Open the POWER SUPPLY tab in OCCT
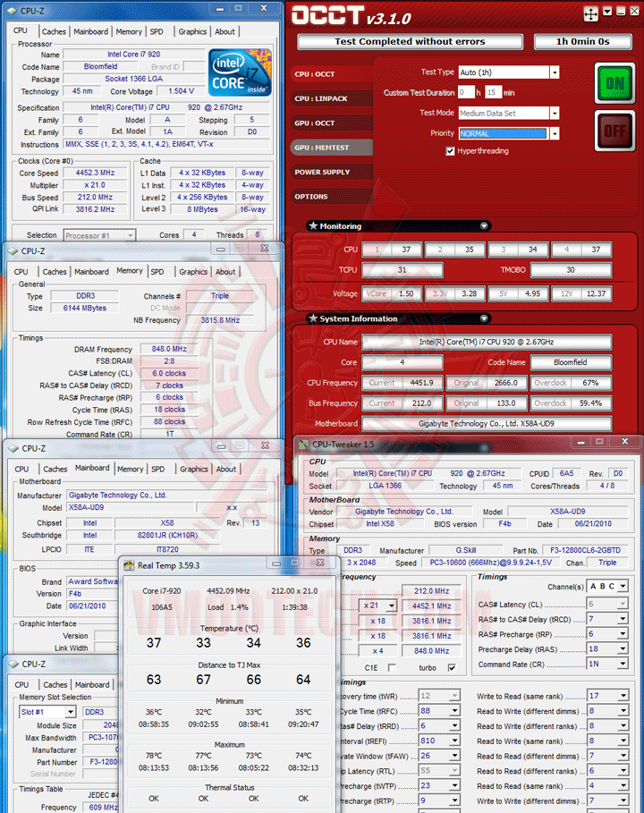 coord(331,172)
